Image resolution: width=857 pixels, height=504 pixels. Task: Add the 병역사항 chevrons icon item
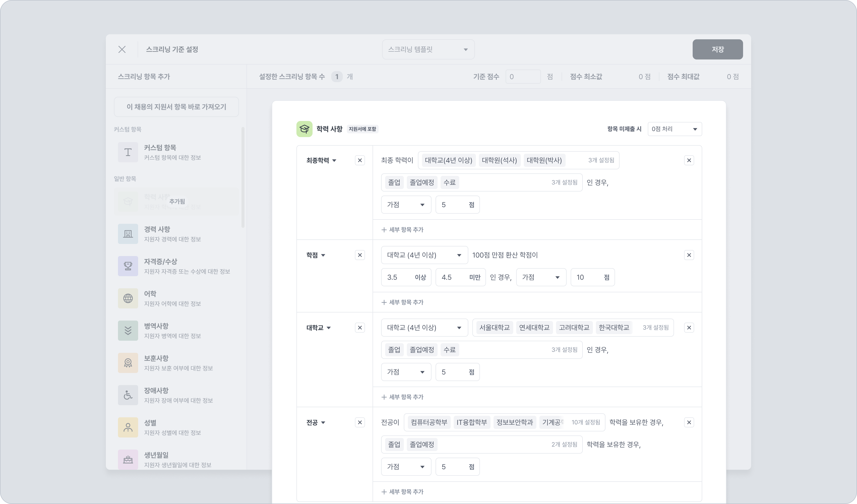128,331
